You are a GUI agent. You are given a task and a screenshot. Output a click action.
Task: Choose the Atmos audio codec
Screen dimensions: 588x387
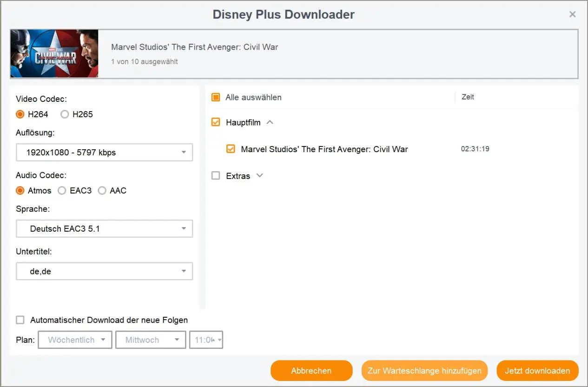point(20,190)
